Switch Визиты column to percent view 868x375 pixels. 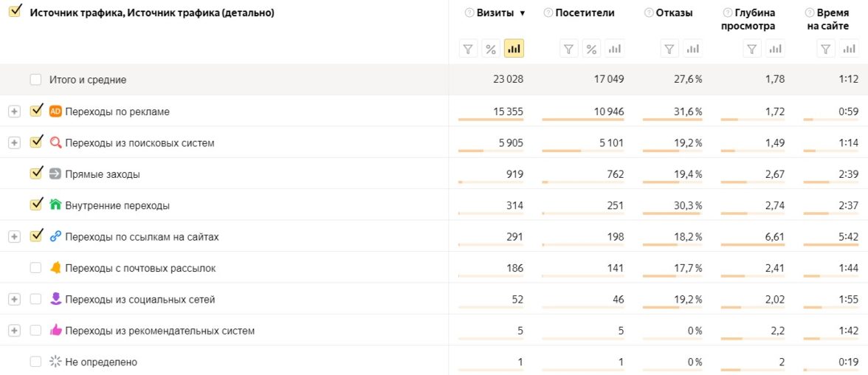click(x=491, y=49)
